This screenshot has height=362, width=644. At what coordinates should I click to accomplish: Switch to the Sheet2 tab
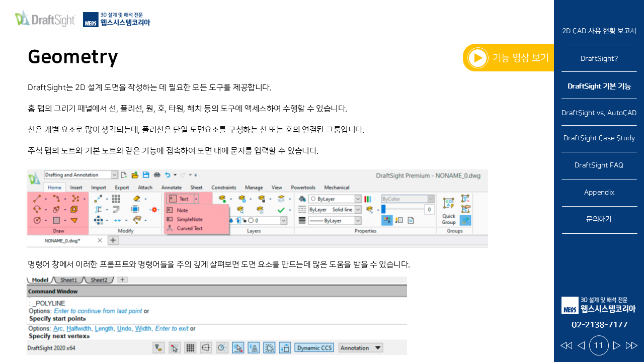tap(99, 280)
